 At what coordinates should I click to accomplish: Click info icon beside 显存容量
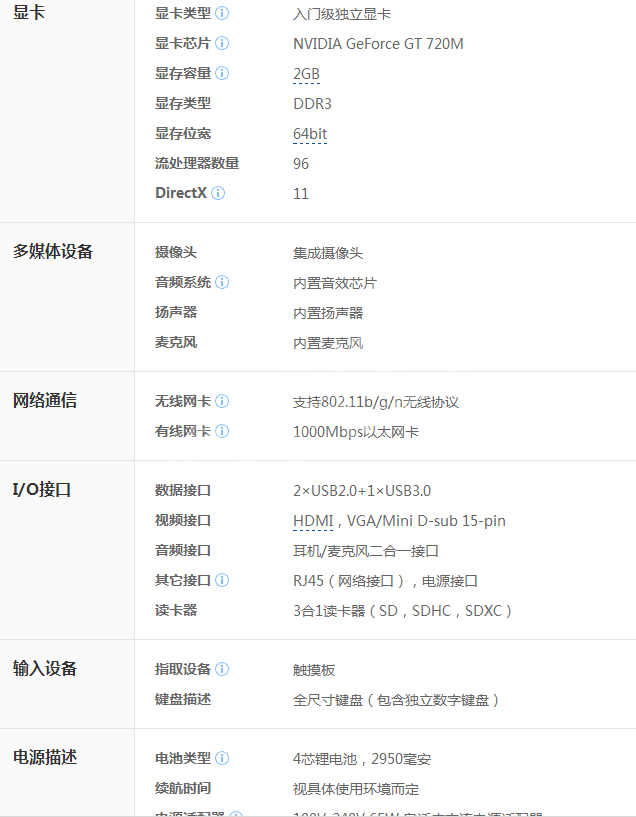click(x=222, y=73)
